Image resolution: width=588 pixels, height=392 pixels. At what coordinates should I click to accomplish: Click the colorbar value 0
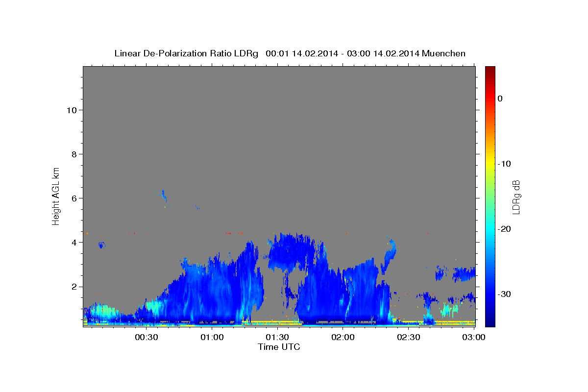coord(500,98)
